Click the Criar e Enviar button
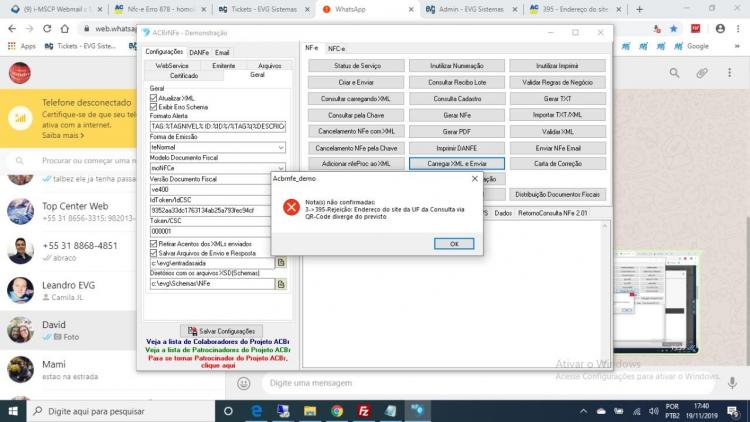The height and width of the screenshot is (422, 750). click(356, 82)
